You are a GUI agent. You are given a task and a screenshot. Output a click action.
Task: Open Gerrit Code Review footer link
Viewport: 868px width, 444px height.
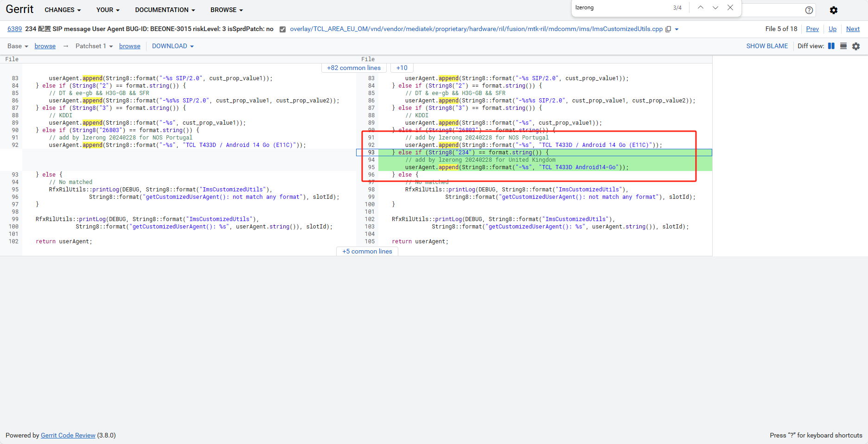pos(68,435)
